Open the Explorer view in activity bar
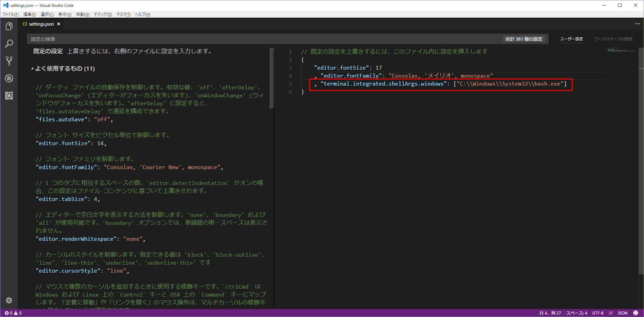 pyautogui.click(x=9, y=27)
